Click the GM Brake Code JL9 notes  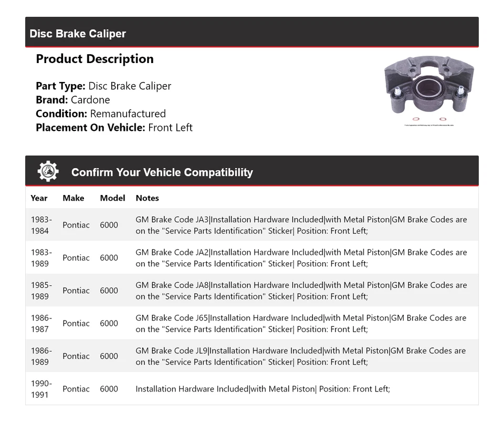(301, 356)
